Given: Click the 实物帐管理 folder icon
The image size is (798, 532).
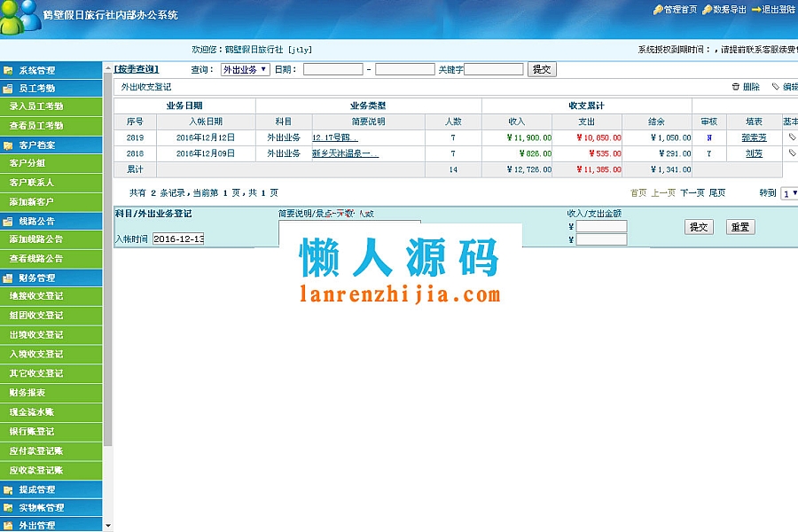Looking at the screenshot, I should tap(8, 507).
